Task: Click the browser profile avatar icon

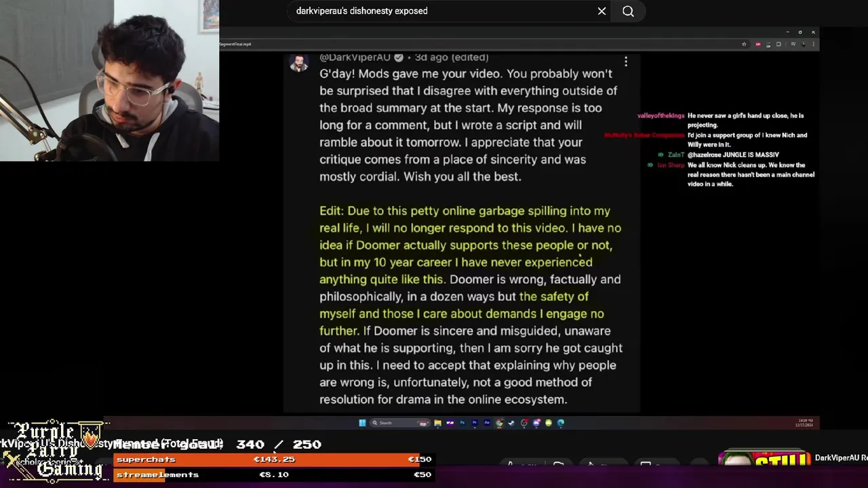Action: click(x=804, y=44)
